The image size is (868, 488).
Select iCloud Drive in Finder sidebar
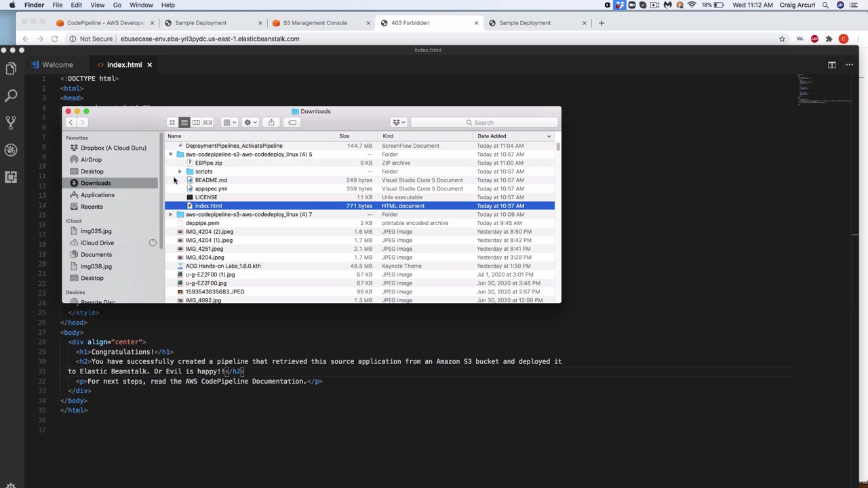97,243
